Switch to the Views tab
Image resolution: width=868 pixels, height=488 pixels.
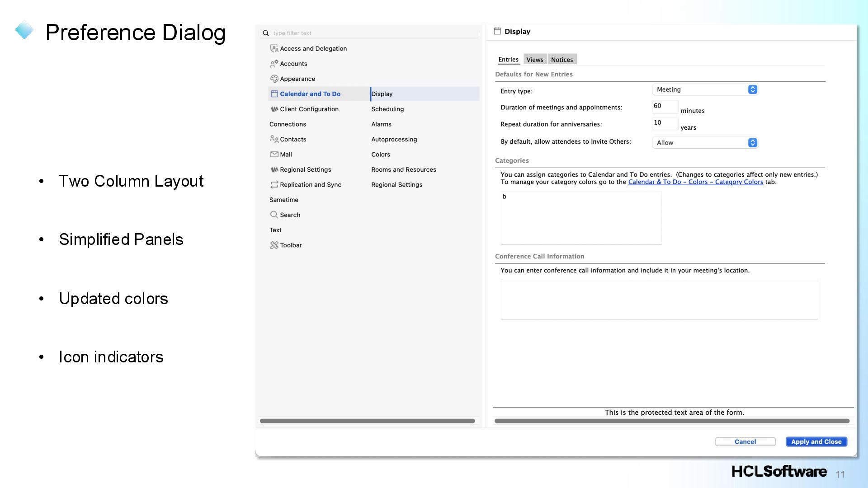pos(534,60)
